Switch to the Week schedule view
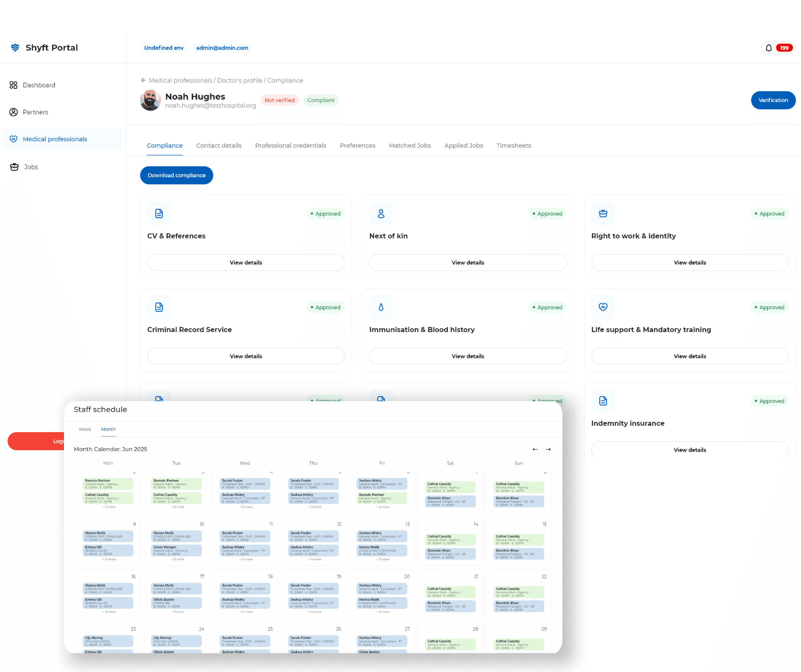 (85, 429)
